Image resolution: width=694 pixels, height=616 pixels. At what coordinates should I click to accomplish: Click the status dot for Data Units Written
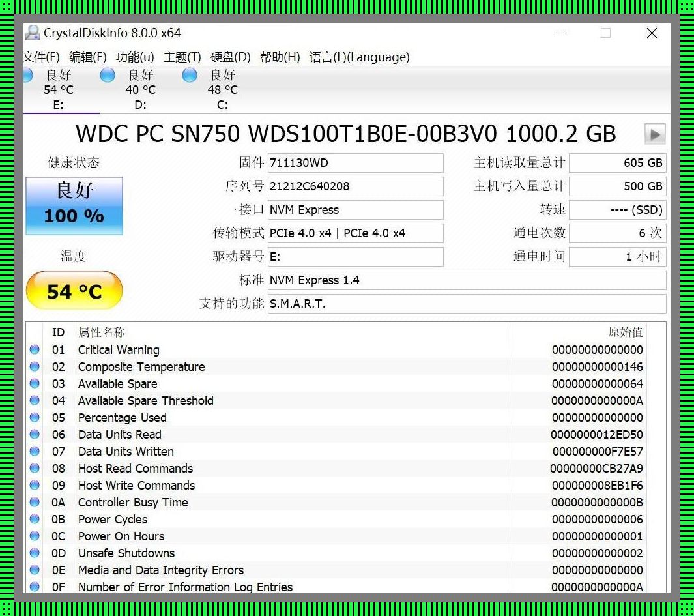[x=35, y=451]
